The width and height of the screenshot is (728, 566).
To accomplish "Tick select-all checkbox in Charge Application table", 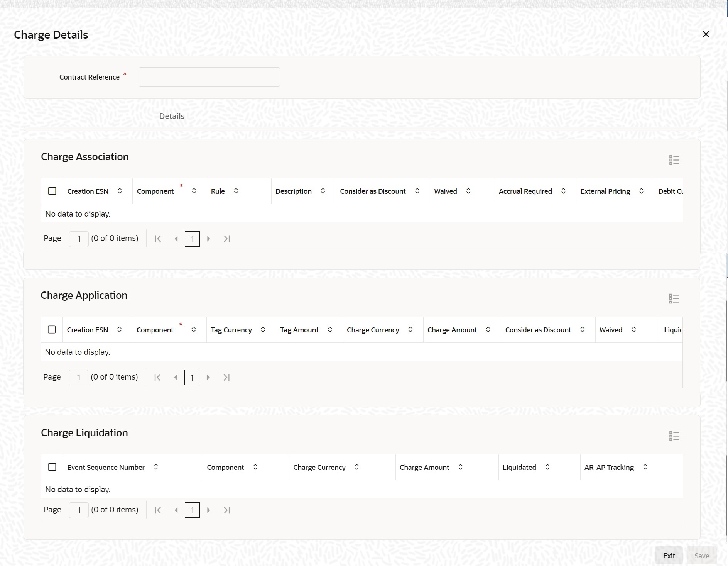I will click(x=52, y=330).
